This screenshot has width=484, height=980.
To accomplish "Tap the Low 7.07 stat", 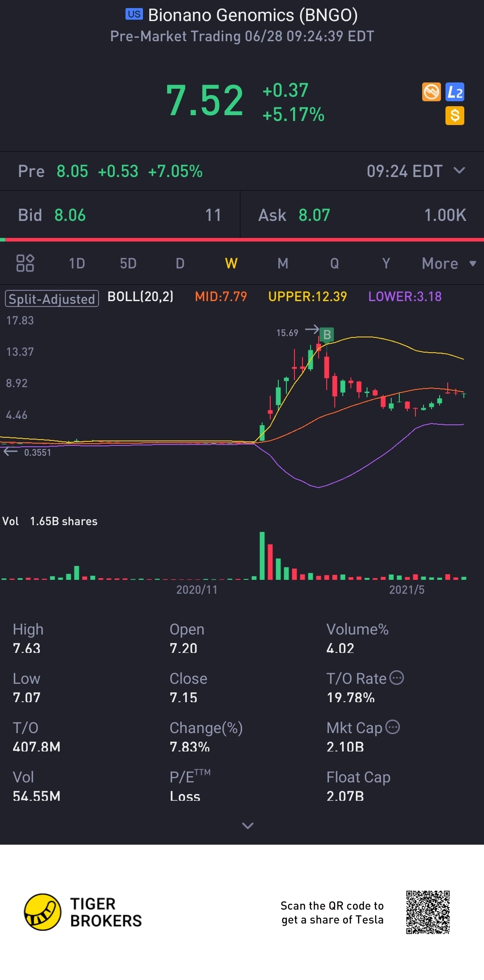I will pos(26,688).
